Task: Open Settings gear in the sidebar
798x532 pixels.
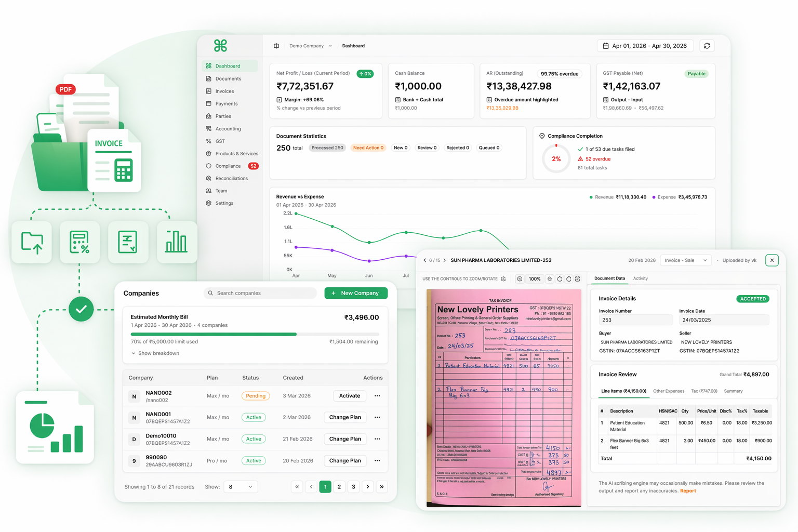Action: point(208,203)
